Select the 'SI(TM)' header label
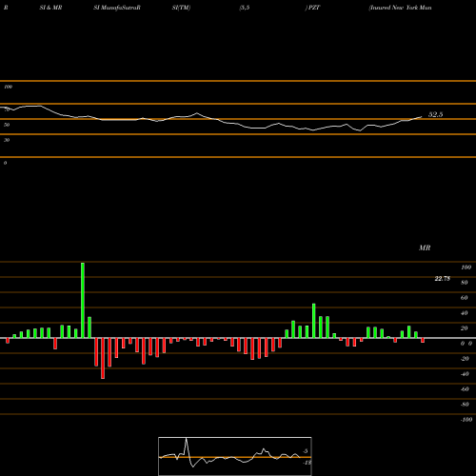Viewport: 476px width, 476px height. pyautogui.click(x=181, y=8)
